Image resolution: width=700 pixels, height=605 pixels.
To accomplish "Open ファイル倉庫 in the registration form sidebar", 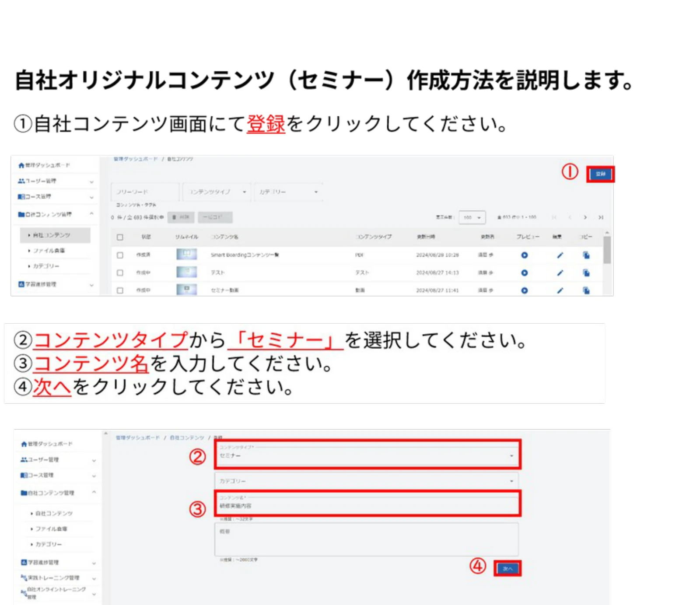I will (51, 529).
